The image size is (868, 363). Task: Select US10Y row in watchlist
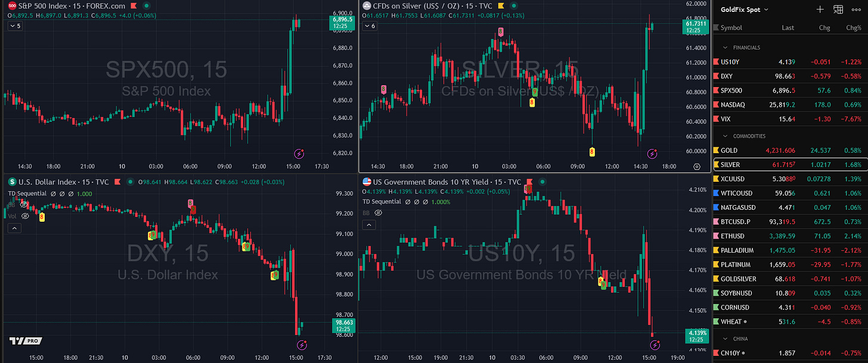click(x=790, y=62)
